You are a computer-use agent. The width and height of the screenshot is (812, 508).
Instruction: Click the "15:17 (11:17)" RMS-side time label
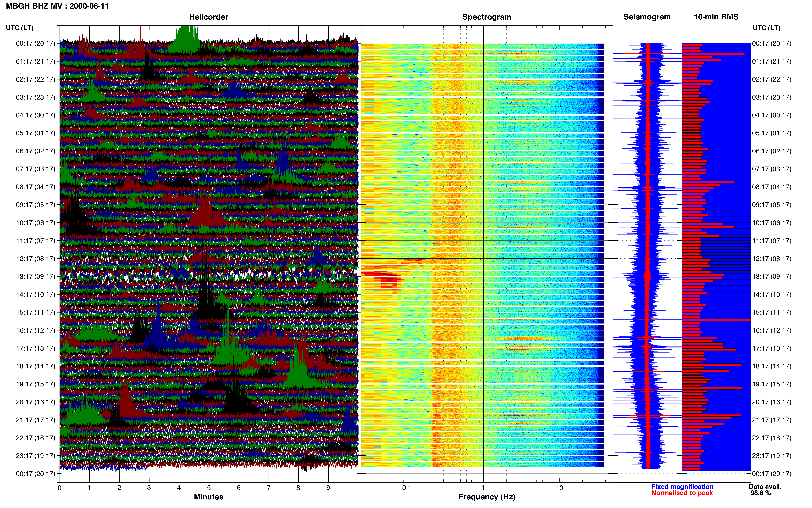[772, 313]
